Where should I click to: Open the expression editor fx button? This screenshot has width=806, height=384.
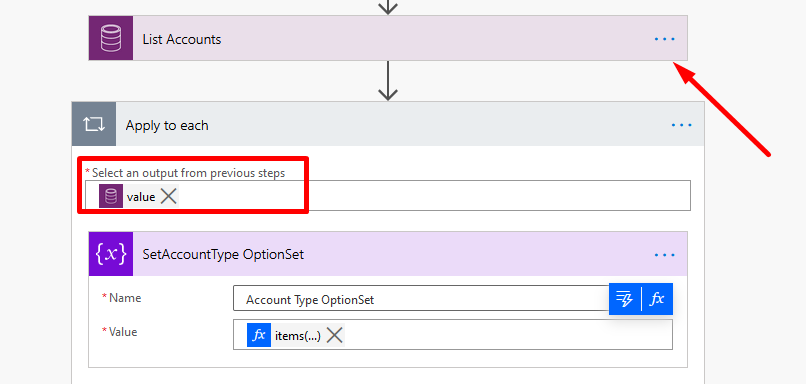pos(657,299)
